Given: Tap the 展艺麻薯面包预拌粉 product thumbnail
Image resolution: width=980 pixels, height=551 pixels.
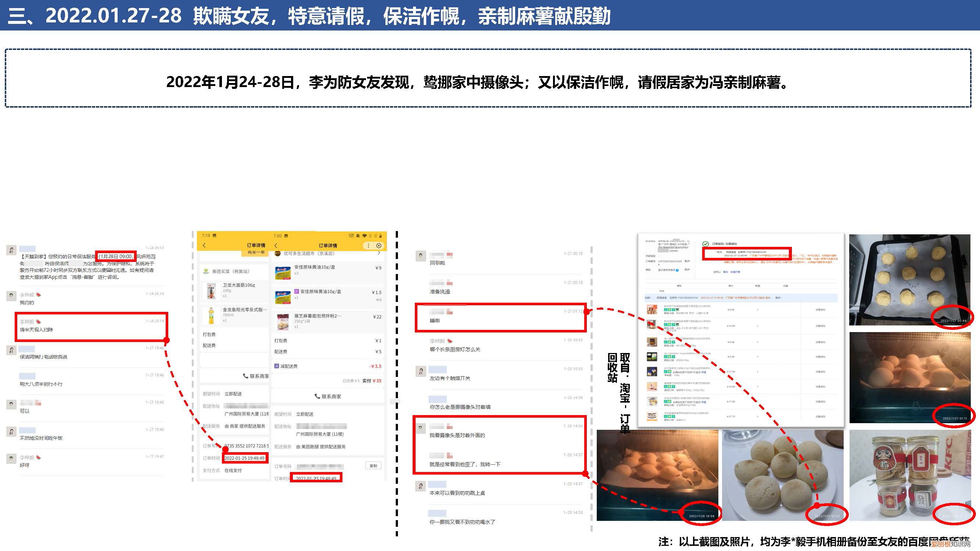Looking at the screenshot, I should [282, 323].
